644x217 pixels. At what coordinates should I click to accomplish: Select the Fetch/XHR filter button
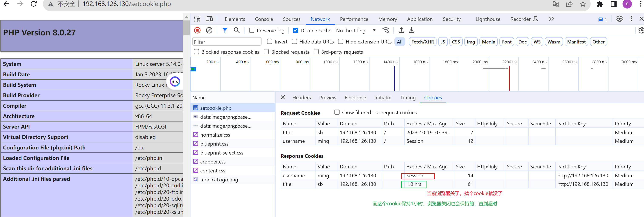[x=422, y=42]
